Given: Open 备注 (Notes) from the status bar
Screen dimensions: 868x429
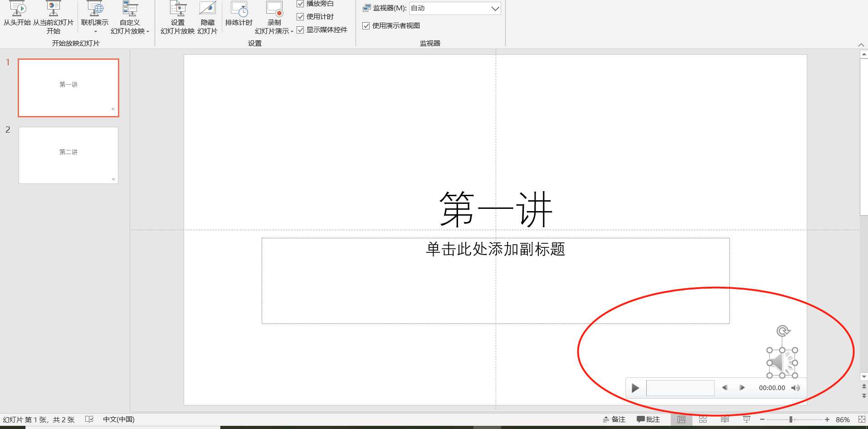Looking at the screenshot, I should [x=614, y=419].
